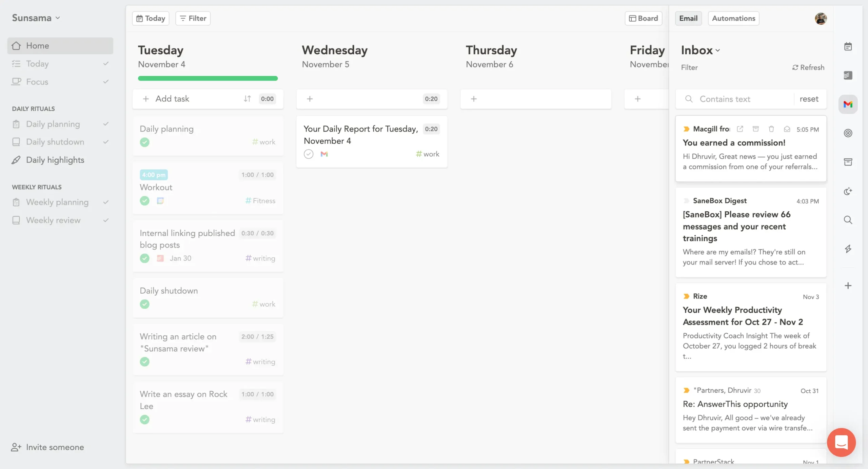Mark the Workout task as incomplete
868x469 pixels.
[145, 201]
